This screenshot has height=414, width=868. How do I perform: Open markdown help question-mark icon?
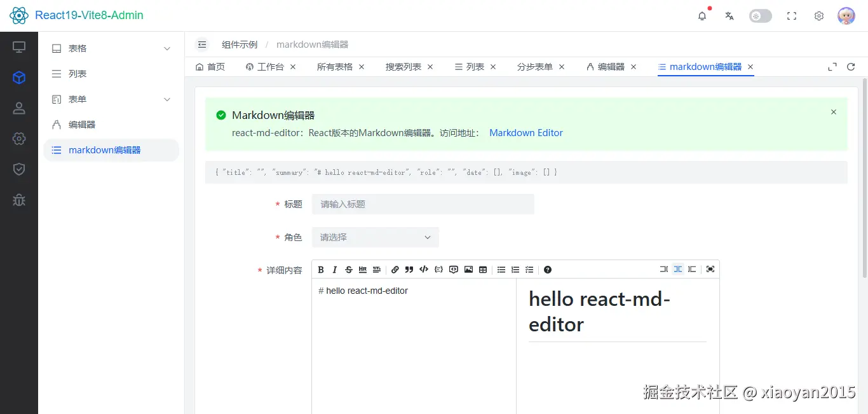[548, 270]
